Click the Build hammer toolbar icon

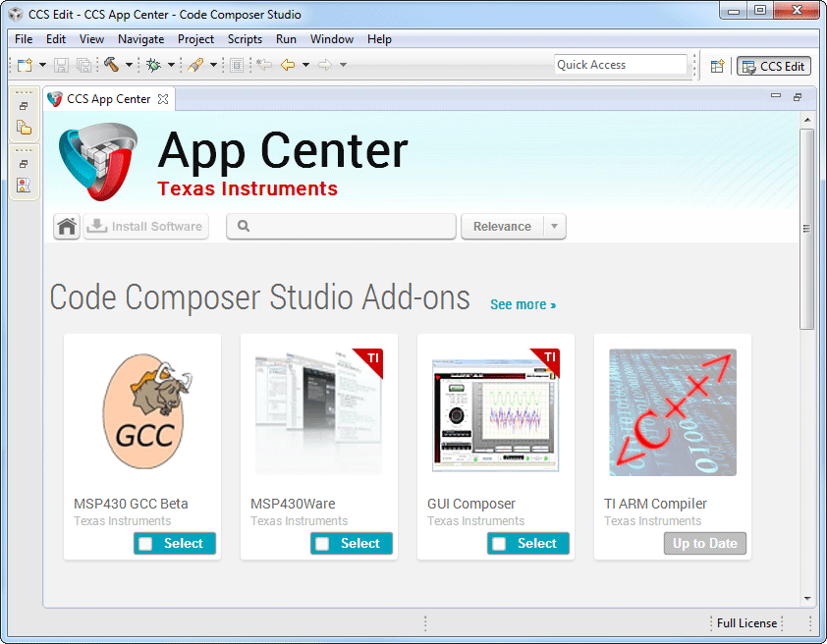[x=111, y=65]
